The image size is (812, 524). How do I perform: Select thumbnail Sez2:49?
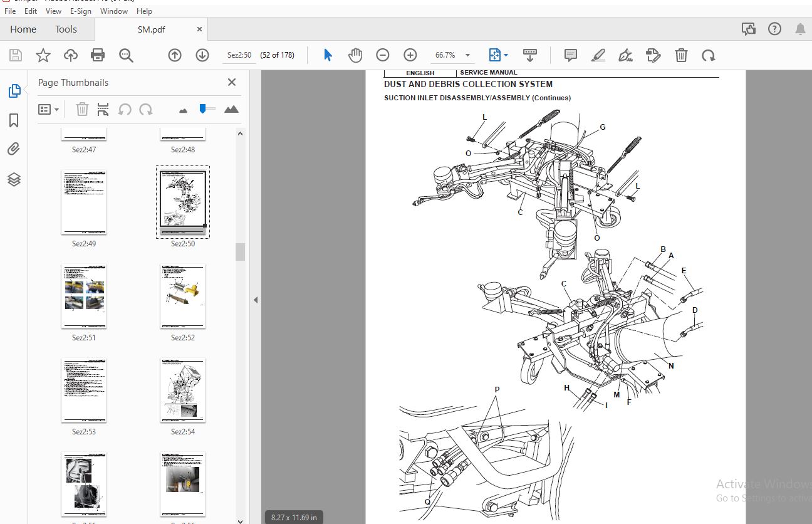point(84,202)
